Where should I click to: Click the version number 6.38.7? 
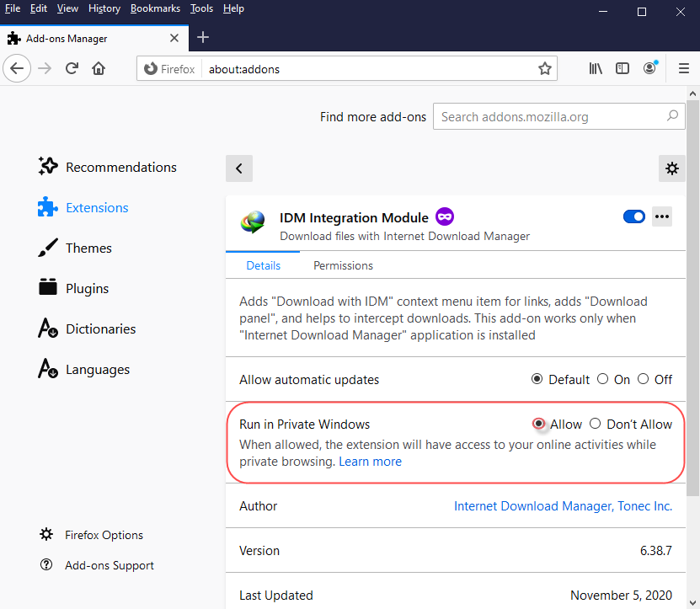click(x=656, y=551)
